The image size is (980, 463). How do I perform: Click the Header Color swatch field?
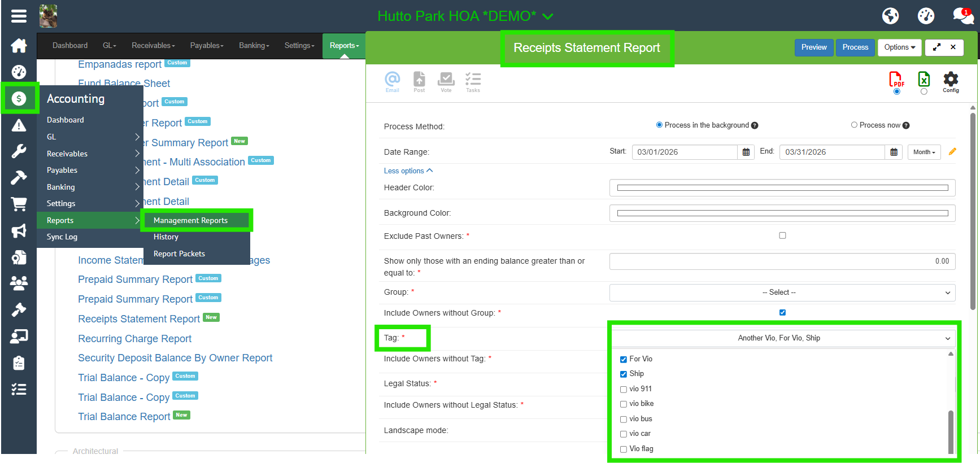point(782,188)
